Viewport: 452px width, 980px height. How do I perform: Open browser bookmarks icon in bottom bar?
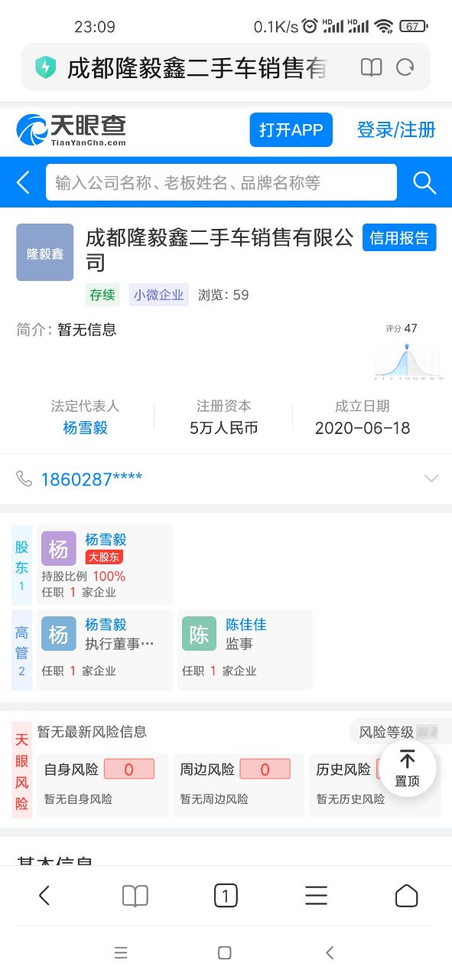click(x=135, y=896)
